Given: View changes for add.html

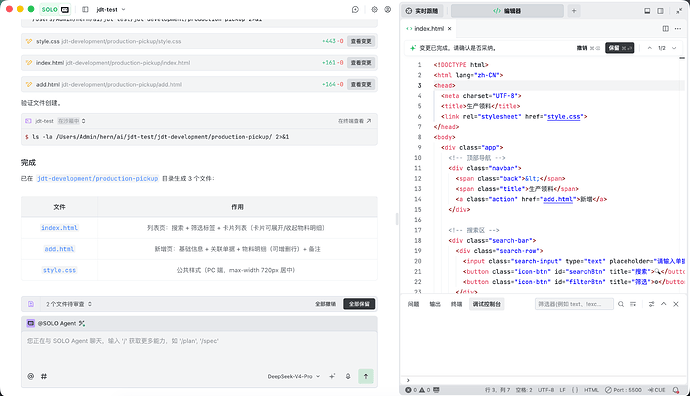Looking at the screenshot, I should (361, 84).
